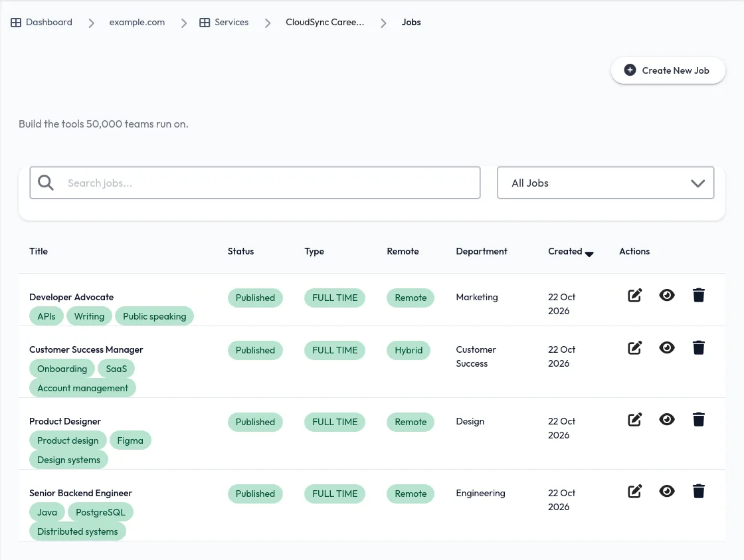Open the All Jobs filter dropdown
Viewport: 744px width, 560px height.
pos(605,183)
